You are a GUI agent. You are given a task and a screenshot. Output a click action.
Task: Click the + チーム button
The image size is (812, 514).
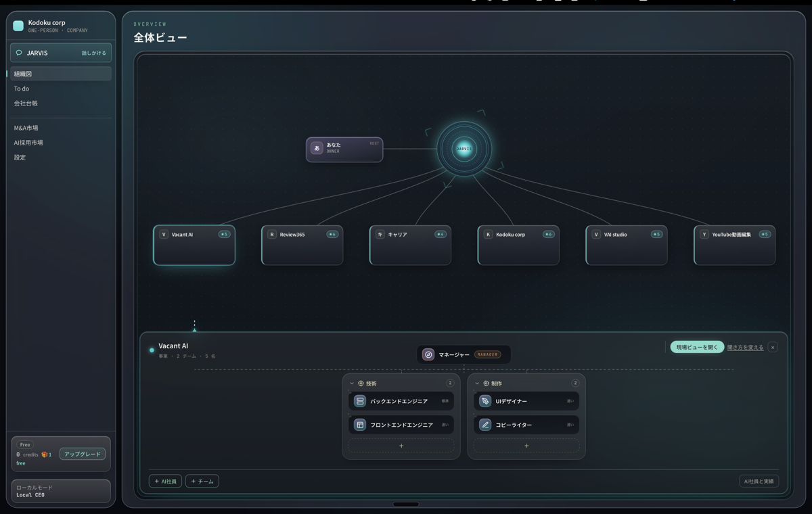click(202, 482)
